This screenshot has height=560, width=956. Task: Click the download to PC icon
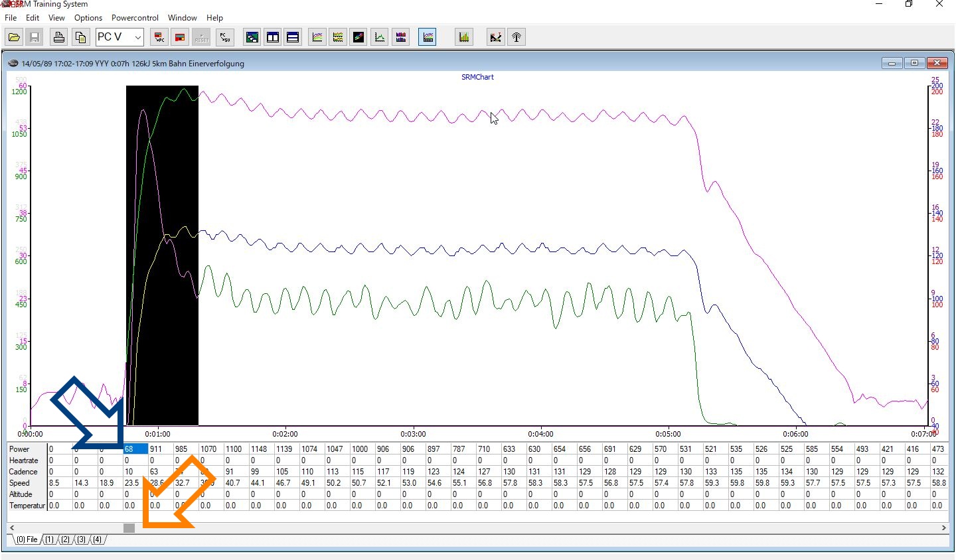point(159,37)
